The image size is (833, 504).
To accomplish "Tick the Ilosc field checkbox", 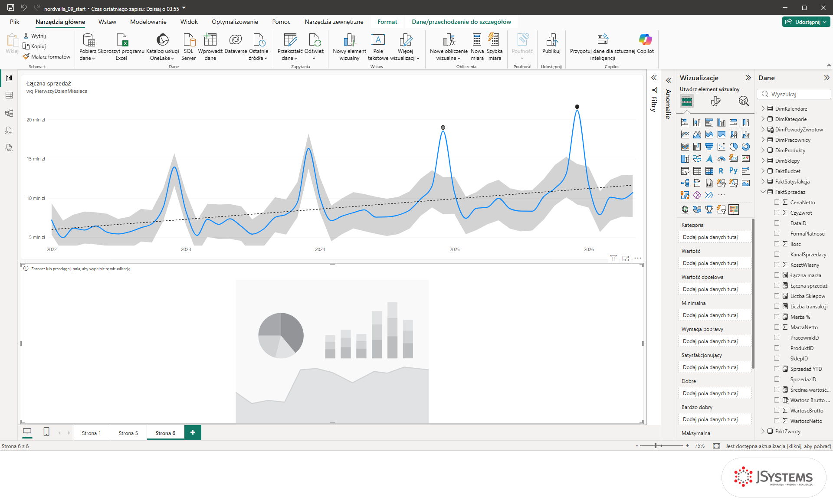I will pyautogui.click(x=777, y=244).
